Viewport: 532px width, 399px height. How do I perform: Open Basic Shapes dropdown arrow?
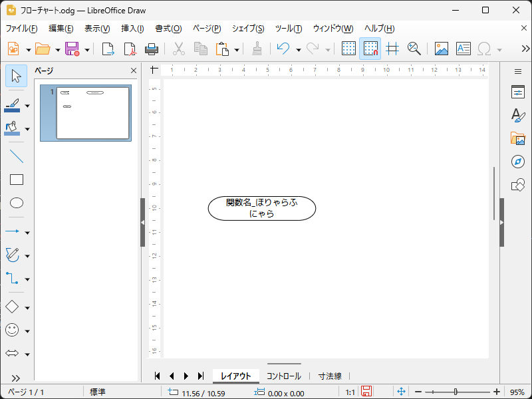[x=27, y=308]
